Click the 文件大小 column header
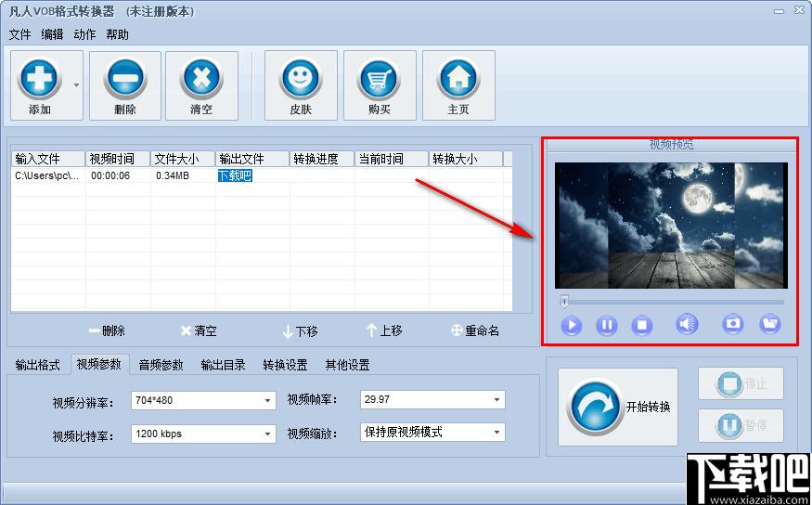 (183, 159)
